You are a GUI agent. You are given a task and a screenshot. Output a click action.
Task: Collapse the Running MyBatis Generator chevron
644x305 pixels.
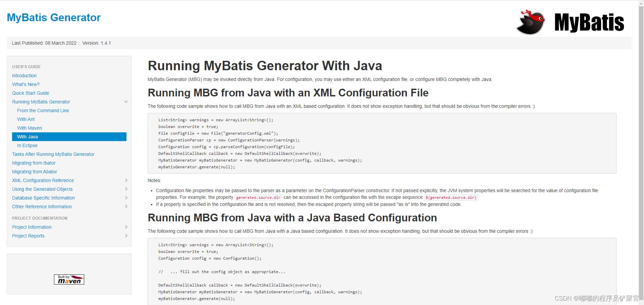pyautogui.click(x=126, y=102)
